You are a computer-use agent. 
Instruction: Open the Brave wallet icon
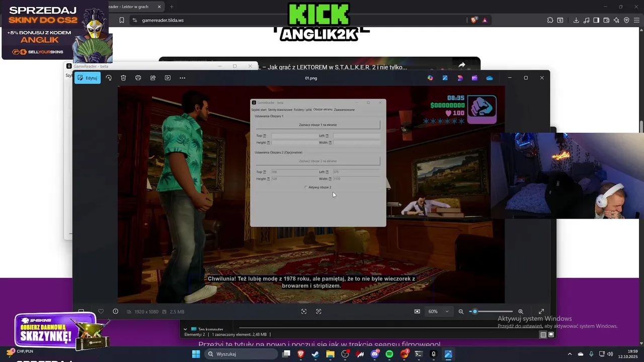pos(606,20)
